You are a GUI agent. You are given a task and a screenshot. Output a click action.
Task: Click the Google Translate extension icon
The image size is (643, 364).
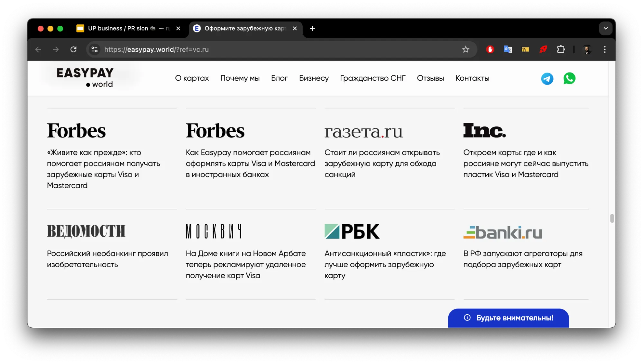(508, 49)
